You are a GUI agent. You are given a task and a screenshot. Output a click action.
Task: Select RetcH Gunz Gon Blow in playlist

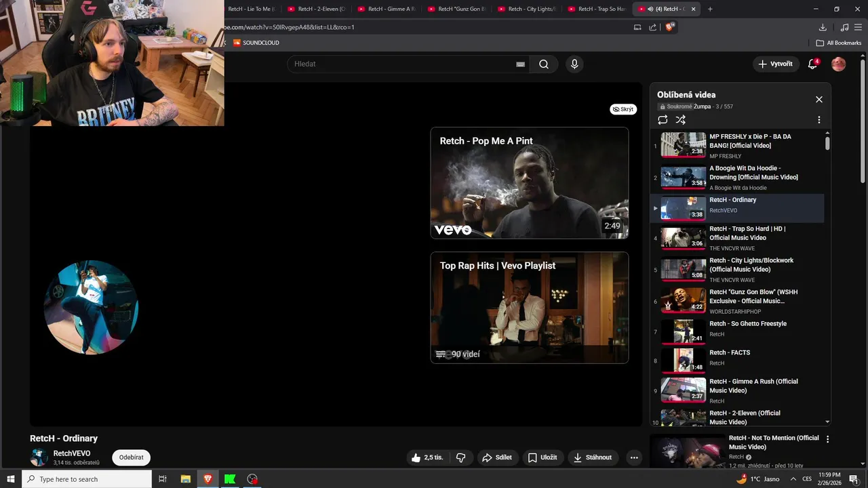739,302
